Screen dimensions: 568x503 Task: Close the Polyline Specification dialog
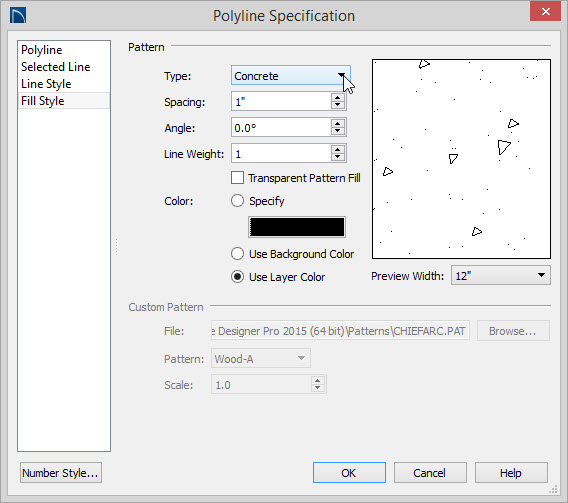tap(546, 12)
